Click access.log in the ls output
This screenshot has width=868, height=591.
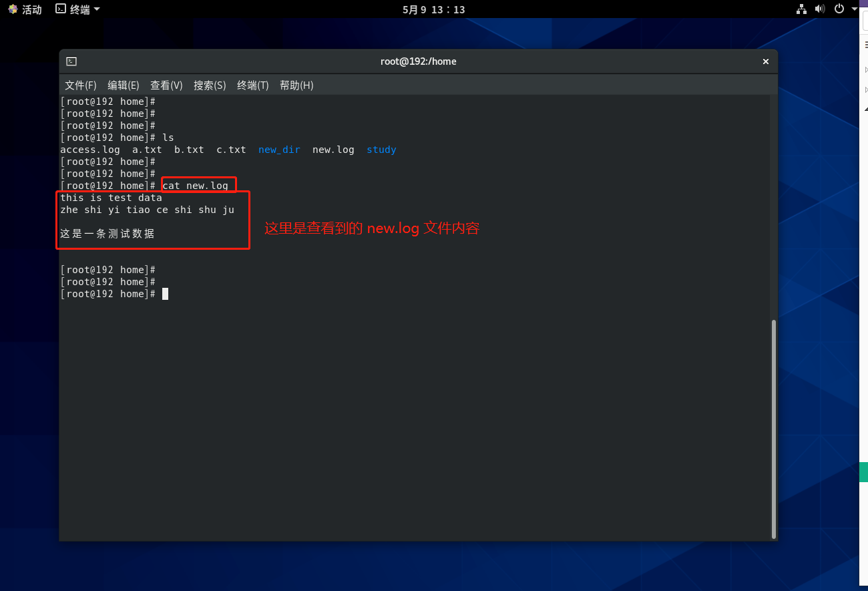(90, 150)
